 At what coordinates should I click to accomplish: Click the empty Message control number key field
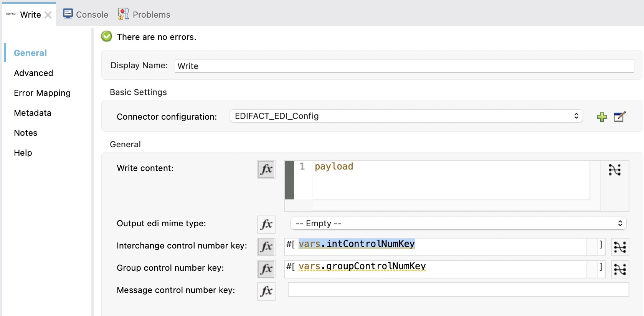(x=459, y=290)
